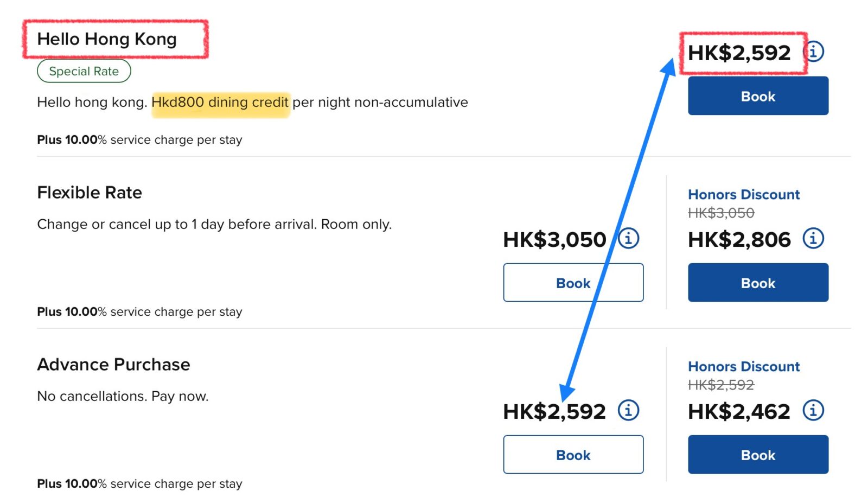868x497 pixels.
Task: Click the service charge text under Hello Hong Kong
Action: pos(139,139)
